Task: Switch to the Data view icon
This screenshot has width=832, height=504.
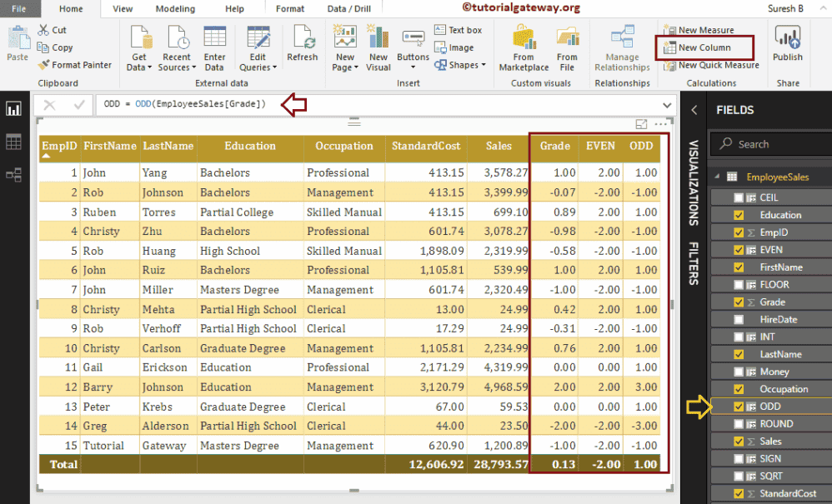Action: 13,142
